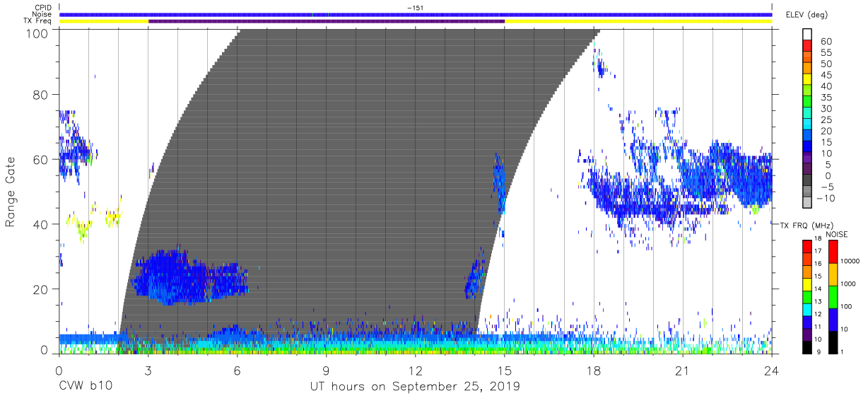Pick the purple 10–11 MHz TX FRQ band
This screenshot has width=868, height=401.
[807, 334]
